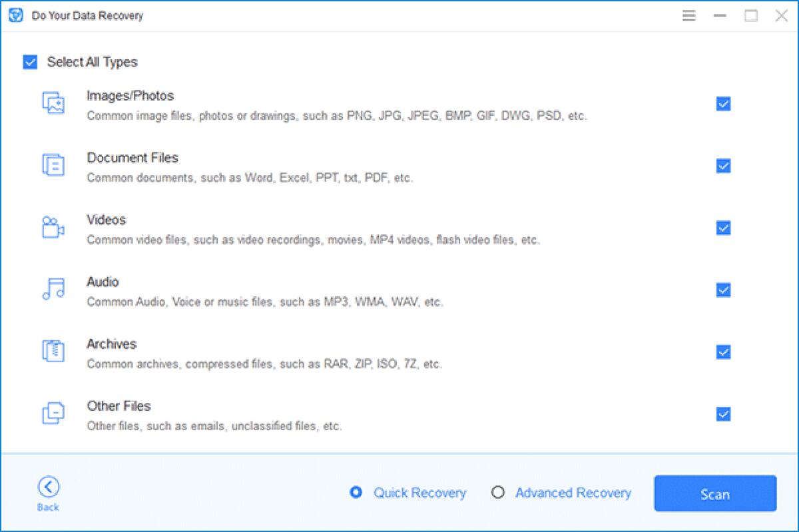Viewport: 799px width, 532px height.
Task: Click the Scan button
Action: point(715,494)
